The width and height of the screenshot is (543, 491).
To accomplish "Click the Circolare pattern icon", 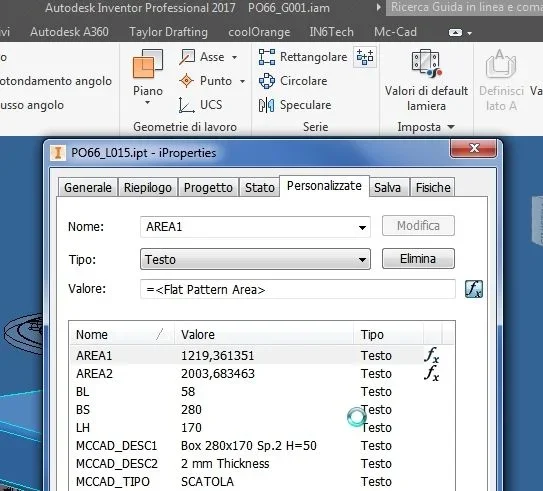I will (267, 81).
